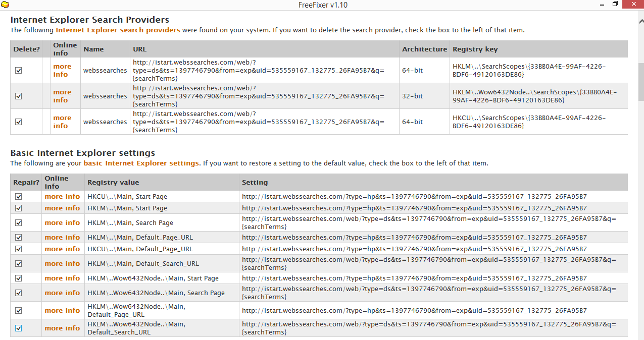The width and height of the screenshot is (644, 340).
Task: Click 'HKCU\..\Main, Start Page' registry value
Action: (127, 197)
